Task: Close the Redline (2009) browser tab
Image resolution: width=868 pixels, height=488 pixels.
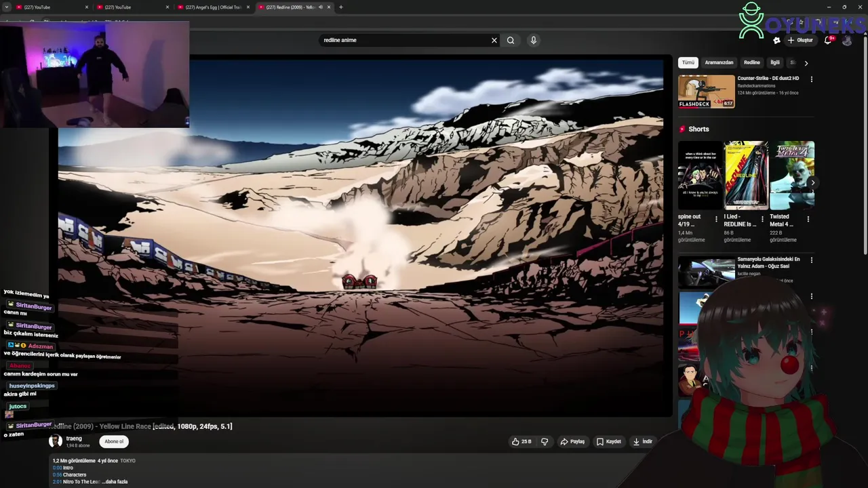Action: pos(329,7)
